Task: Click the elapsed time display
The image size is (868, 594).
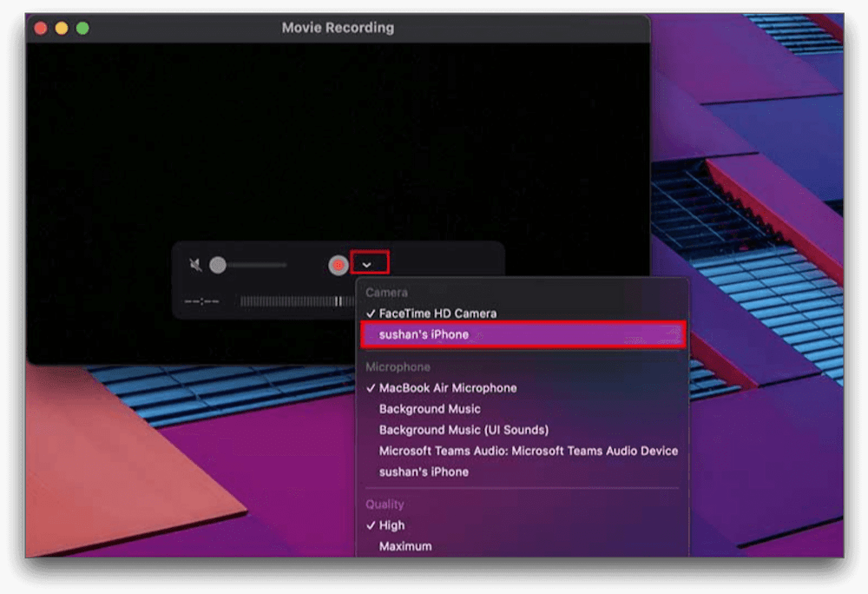Action: click(201, 301)
